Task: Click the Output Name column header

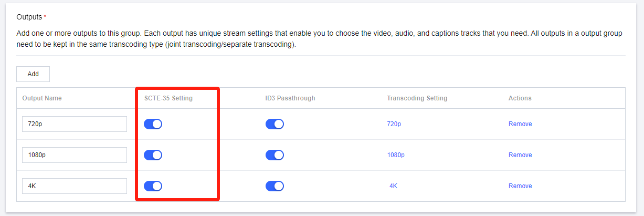Action: coord(42,98)
